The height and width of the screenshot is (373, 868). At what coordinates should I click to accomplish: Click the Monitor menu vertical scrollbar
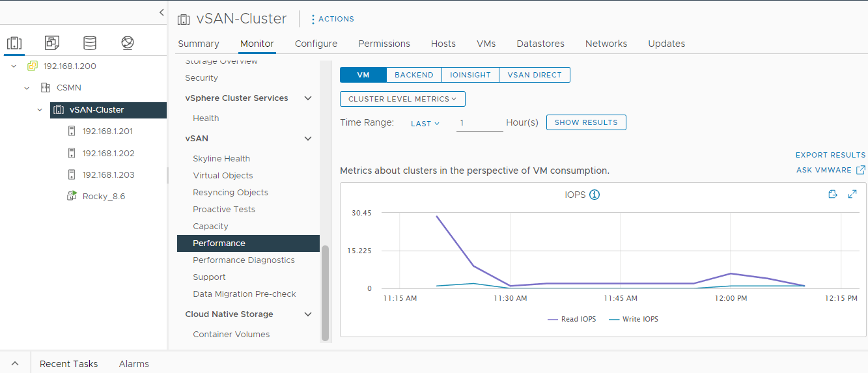pos(324,293)
